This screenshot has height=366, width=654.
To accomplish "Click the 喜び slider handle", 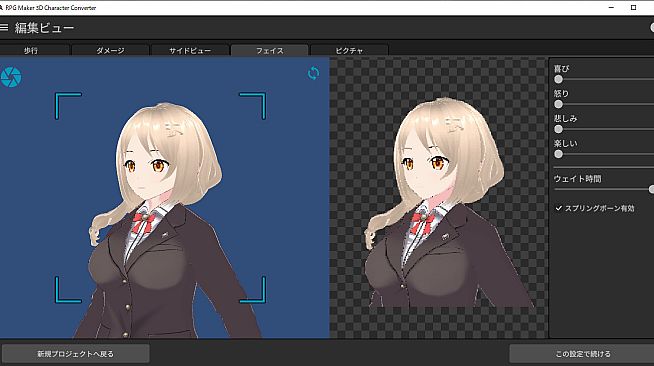I will click(558, 79).
